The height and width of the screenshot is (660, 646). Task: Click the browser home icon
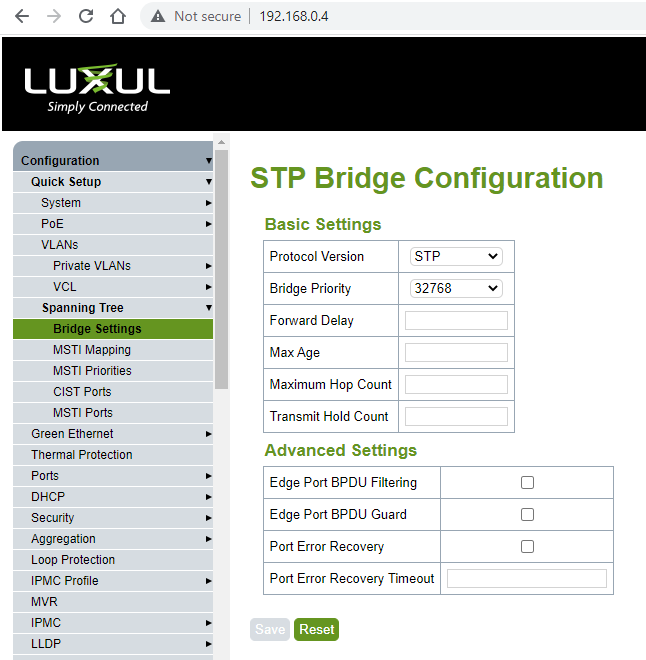(x=118, y=16)
